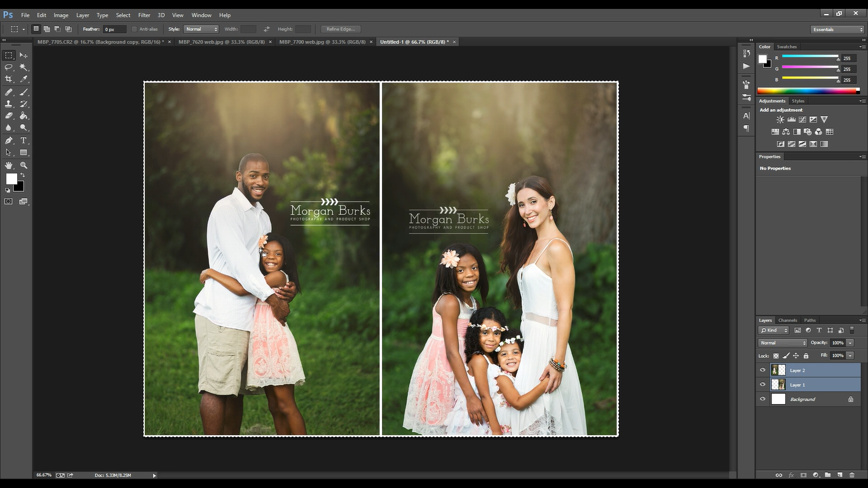868x488 pixels.
Task: Open the Style dropdown in options bar
Action: tap(201, 29)
